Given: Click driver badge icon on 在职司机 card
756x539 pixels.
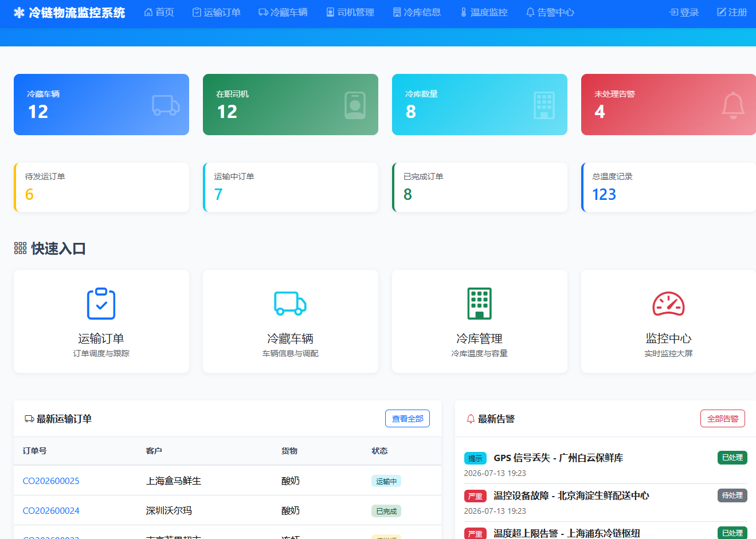Looking at the screenshot, I should click(x=355, y=105).
